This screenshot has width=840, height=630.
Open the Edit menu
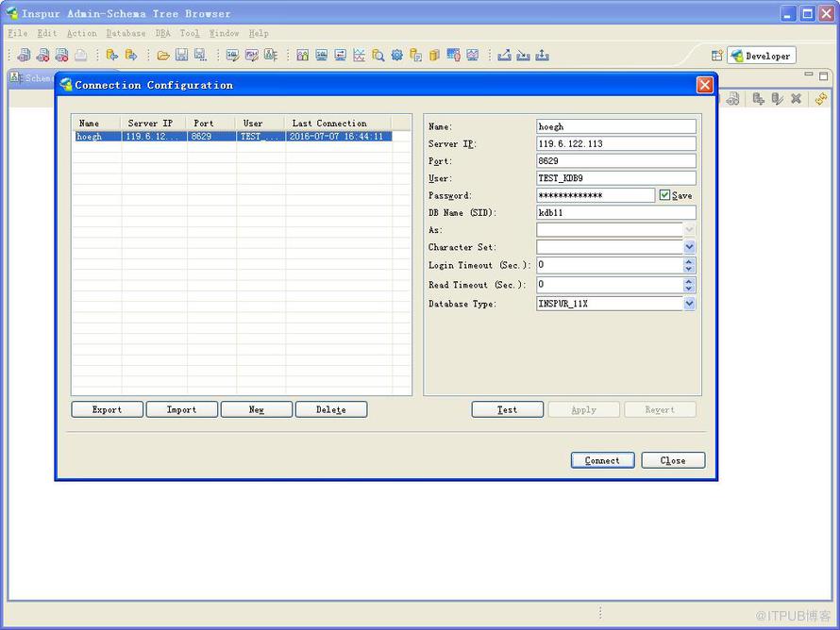tap(47, 33)
